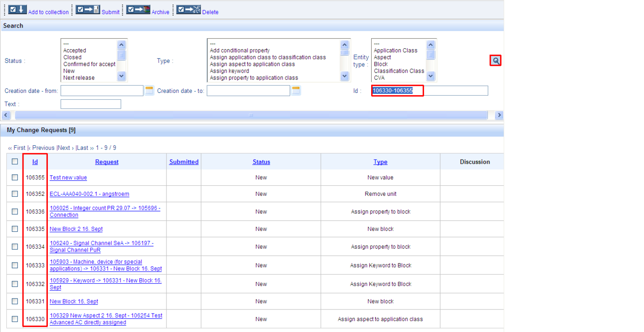
Task: Tick the checkbox for request 106331
Action: [15, 302]
